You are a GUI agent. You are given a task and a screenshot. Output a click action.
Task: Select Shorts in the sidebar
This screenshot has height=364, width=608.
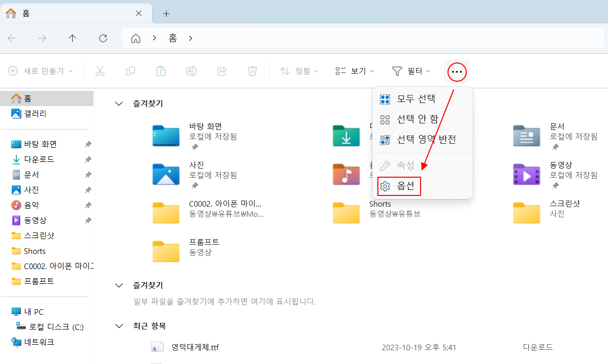pyautogui.click(x=47, y=251)
